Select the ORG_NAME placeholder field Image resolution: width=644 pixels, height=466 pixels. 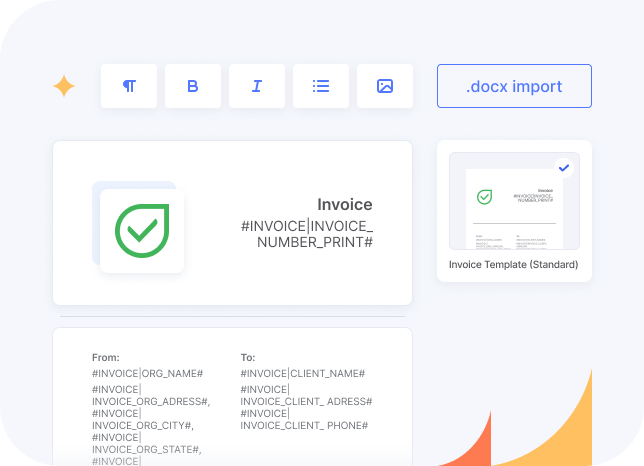point(147,373)
